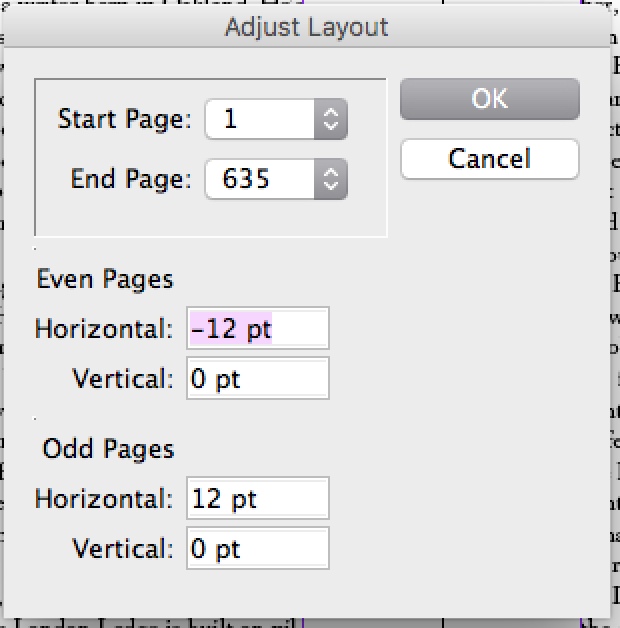Click the Vertical label under Odd Pages
This screenshot has width=620, height=628.
click(x=124, y=548)
